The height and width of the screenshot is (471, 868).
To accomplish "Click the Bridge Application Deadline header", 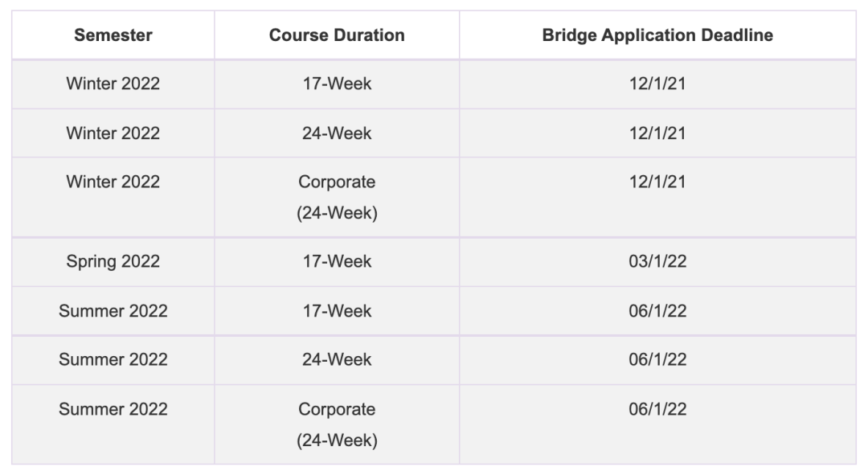I will click(657, 35).
